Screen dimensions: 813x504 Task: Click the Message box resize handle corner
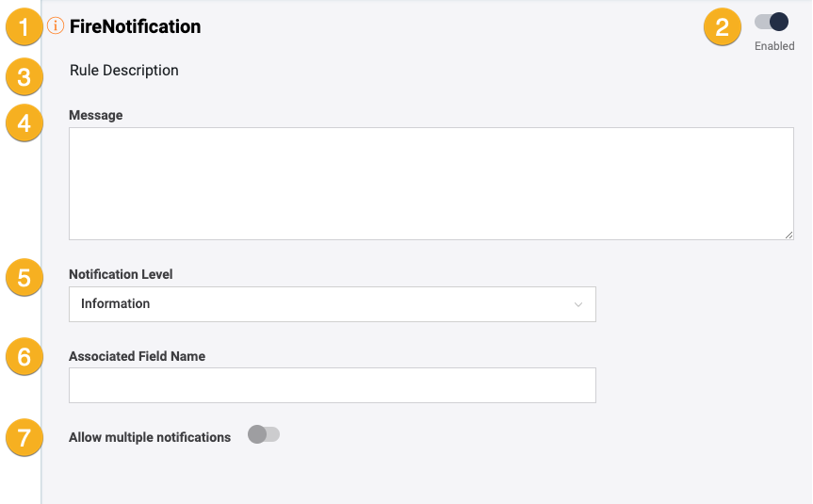(789, 235)
